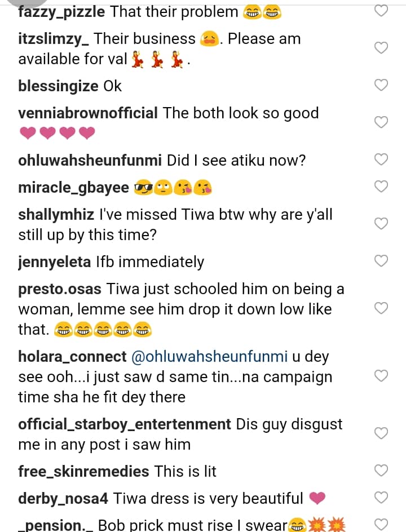Like presto.osas's comment

coord(382,308)
